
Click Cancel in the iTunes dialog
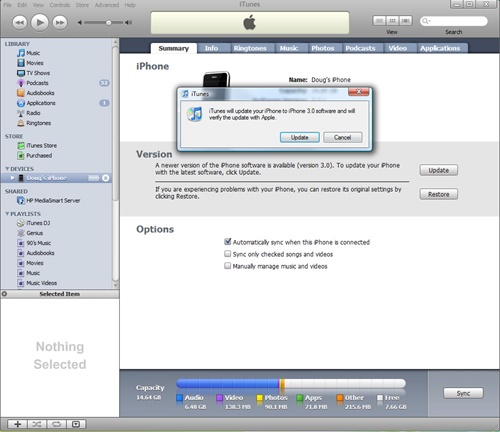(343, 137)
